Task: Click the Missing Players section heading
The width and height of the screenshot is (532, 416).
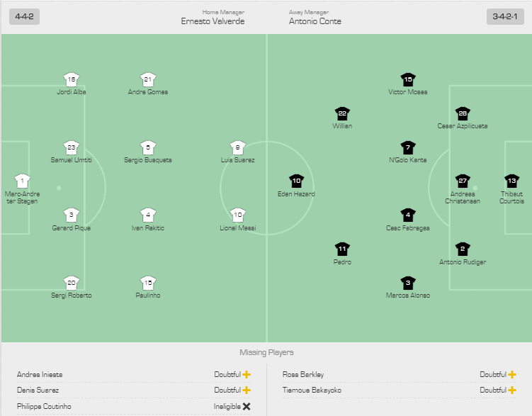Action: pyautogui.click(x=266, y=352)
